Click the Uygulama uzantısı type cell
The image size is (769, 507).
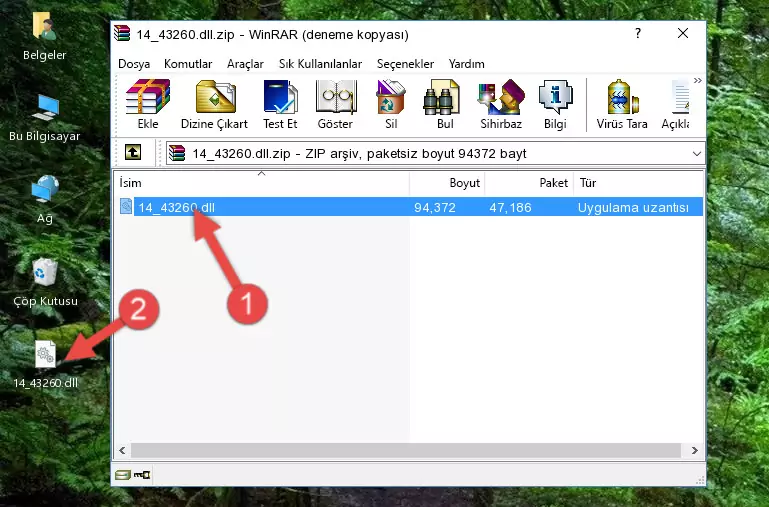pos(633,207)
